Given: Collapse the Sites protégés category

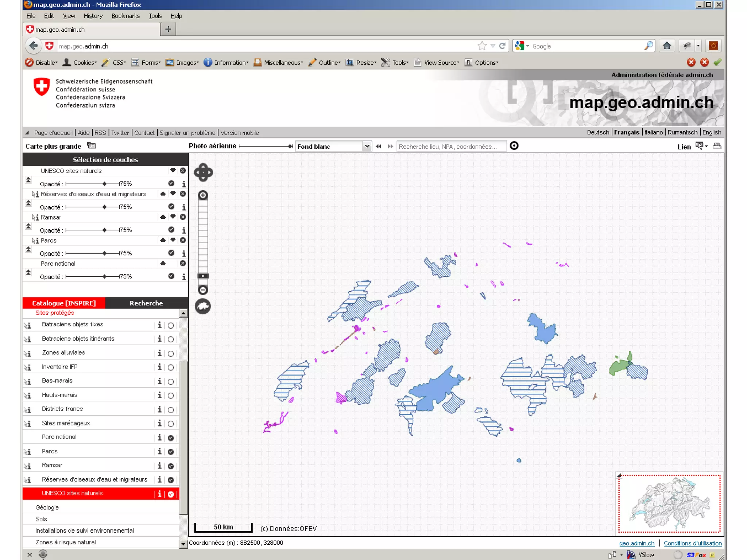Looking at the screenshot, I should [x=55, y=313].
